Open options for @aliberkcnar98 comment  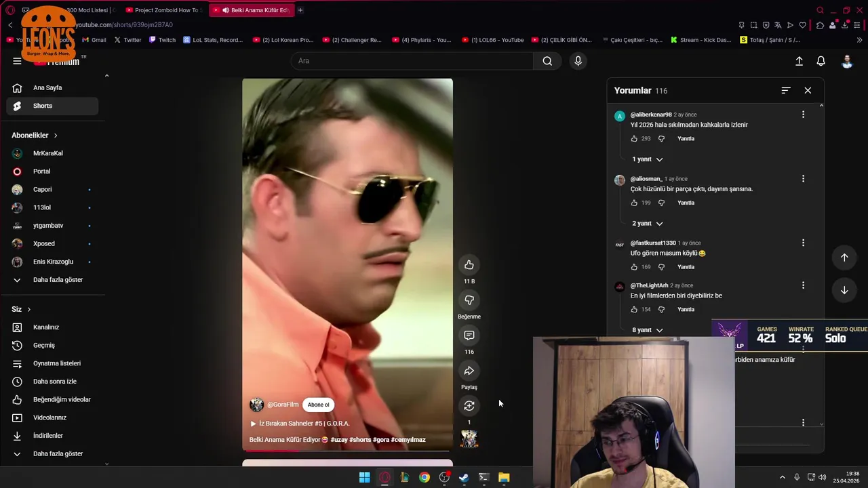point(803,115)
